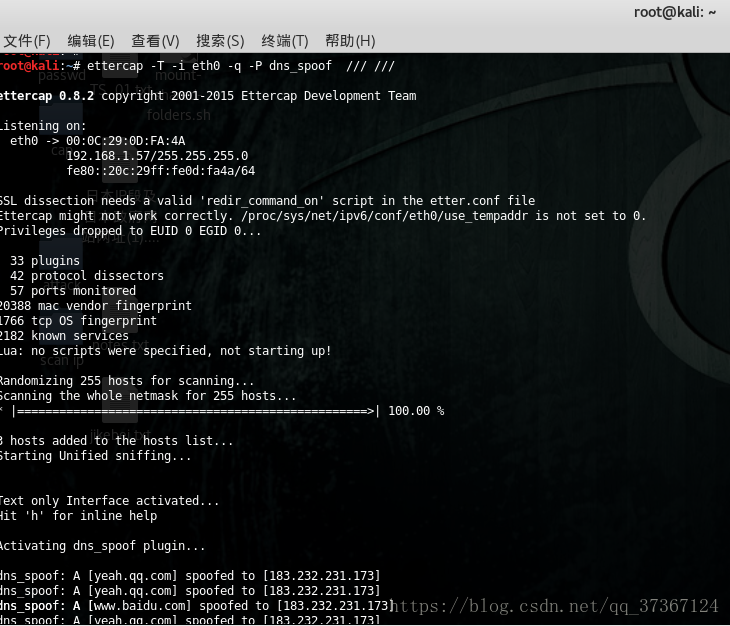
Task: Click the 57 ports monitored line
Action: click(73, 291)
